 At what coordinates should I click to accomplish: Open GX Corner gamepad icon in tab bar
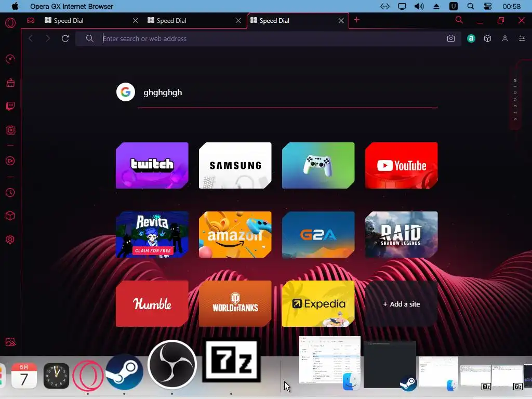click(31, 20)
